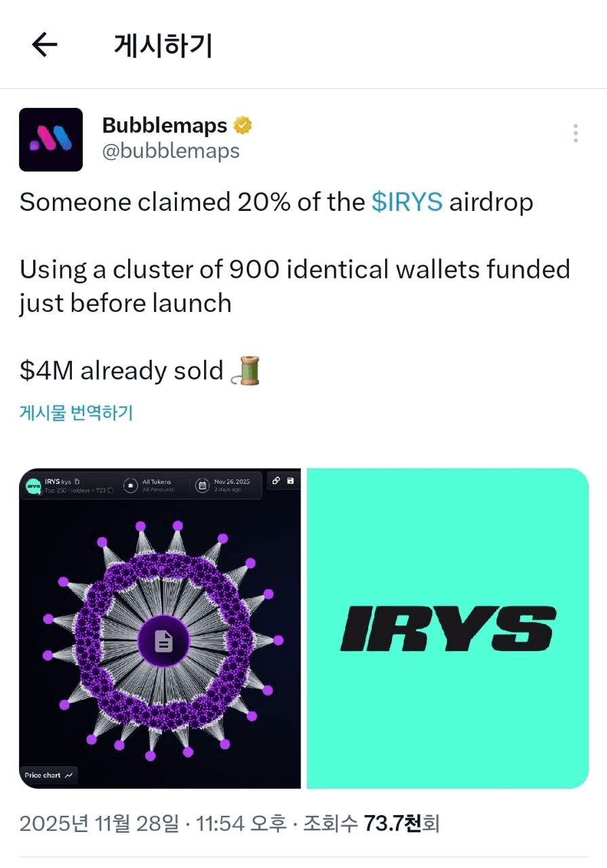Viewport: 607px width, 868px height.
Task: Open the @bubblemaps handle
Action: click(171, 151)
